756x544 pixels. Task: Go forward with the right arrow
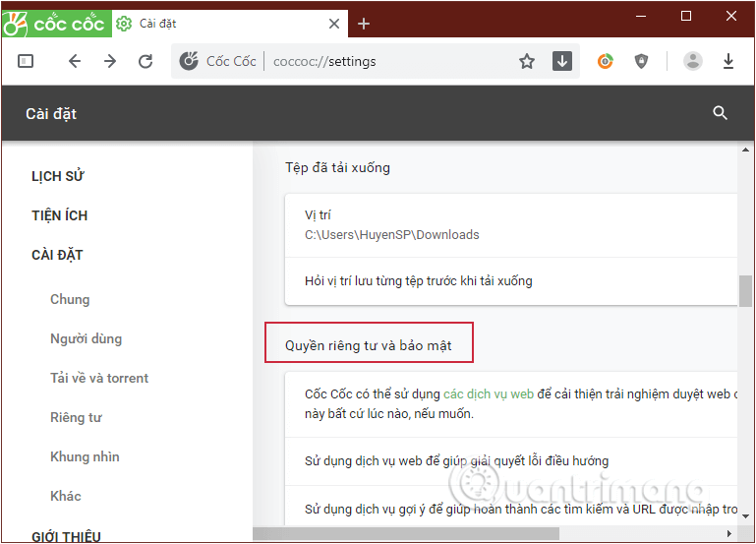[x=110, y=61]
